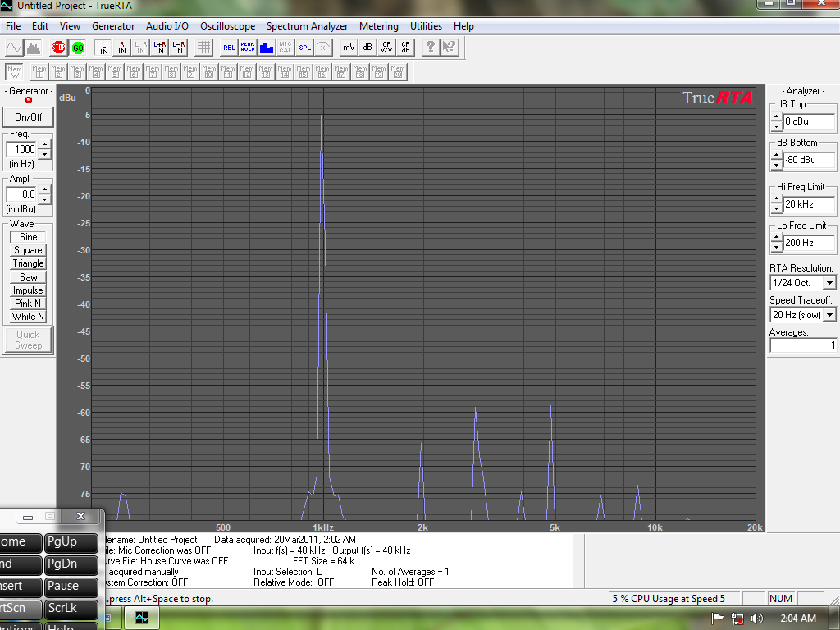Open the Speed Tradeoff dropdown
Screen dimensions: 840x630
point(829,315)
